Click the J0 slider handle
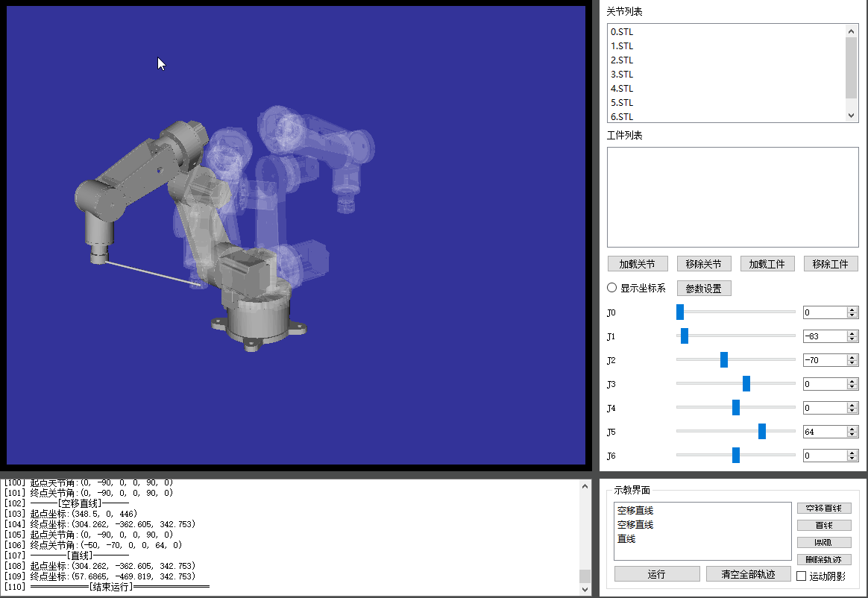The image size is (868, 598). (x=680, y=312)
